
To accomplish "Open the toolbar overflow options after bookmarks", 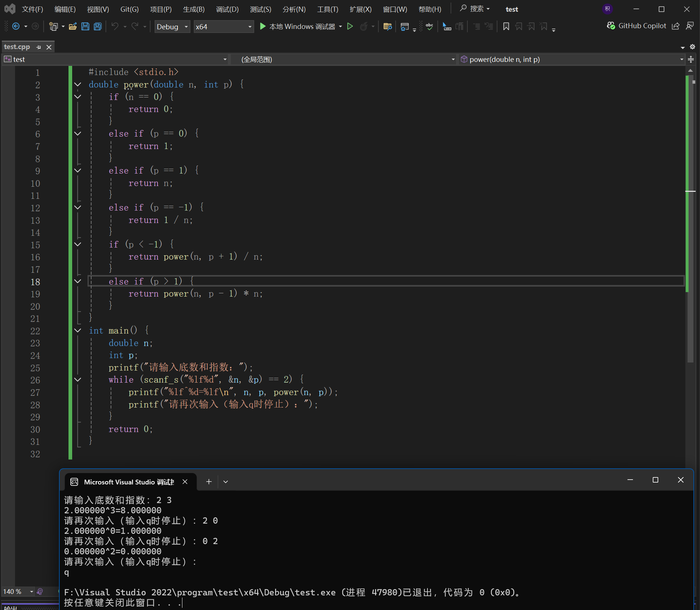I will pos(553,29).
